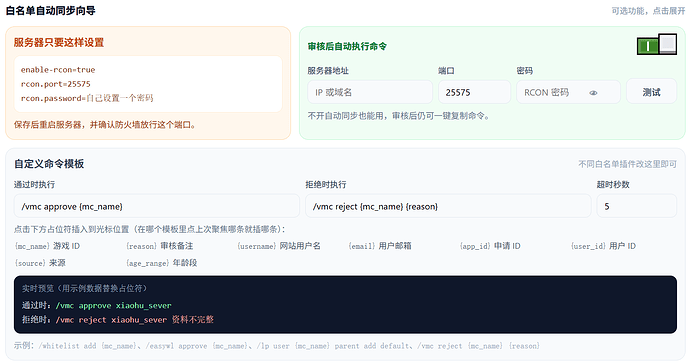Edit the 通过时执行 approve command template
Viewport: 690px width, 363px height.
[x=157, y=206]
